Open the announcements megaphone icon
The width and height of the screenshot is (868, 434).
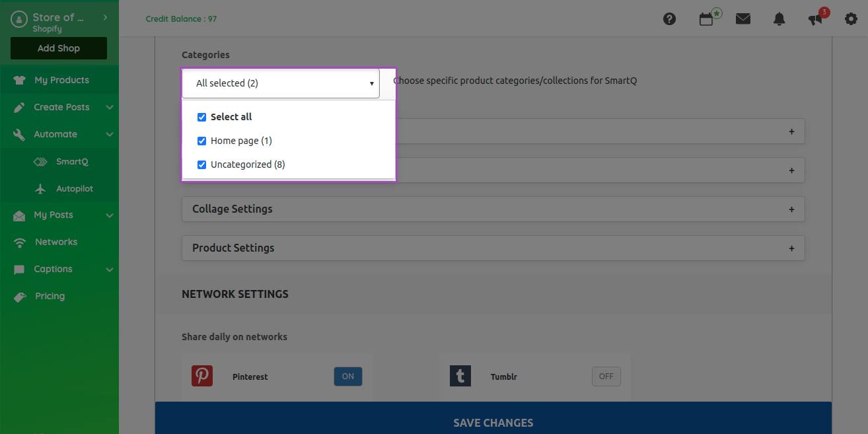816,19
